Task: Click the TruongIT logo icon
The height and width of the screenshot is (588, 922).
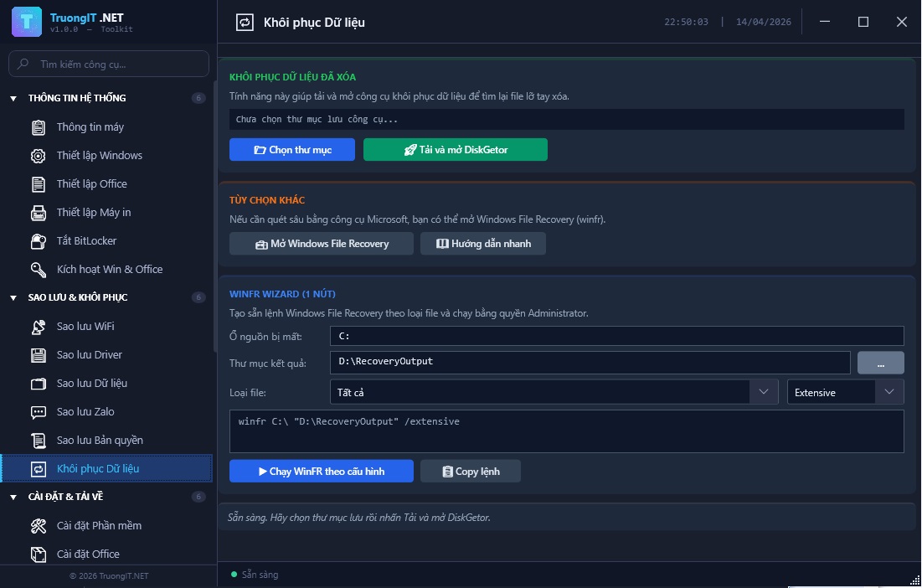Action: 27,22
